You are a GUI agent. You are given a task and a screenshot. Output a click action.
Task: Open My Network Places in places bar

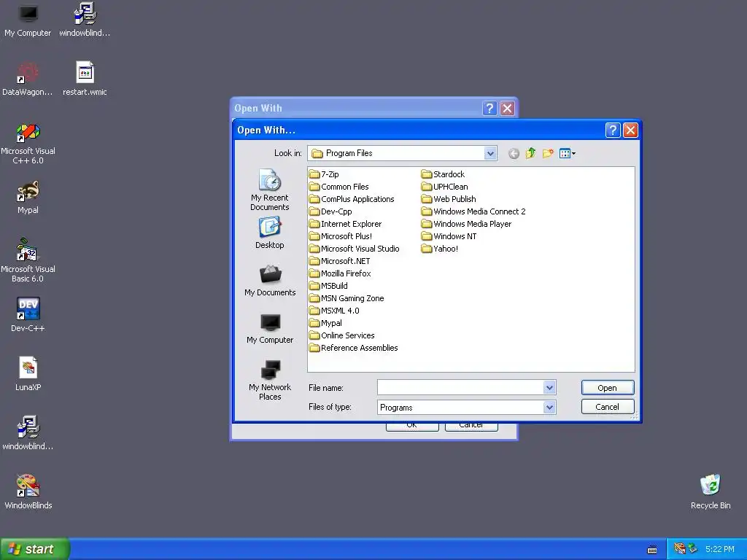270,380
